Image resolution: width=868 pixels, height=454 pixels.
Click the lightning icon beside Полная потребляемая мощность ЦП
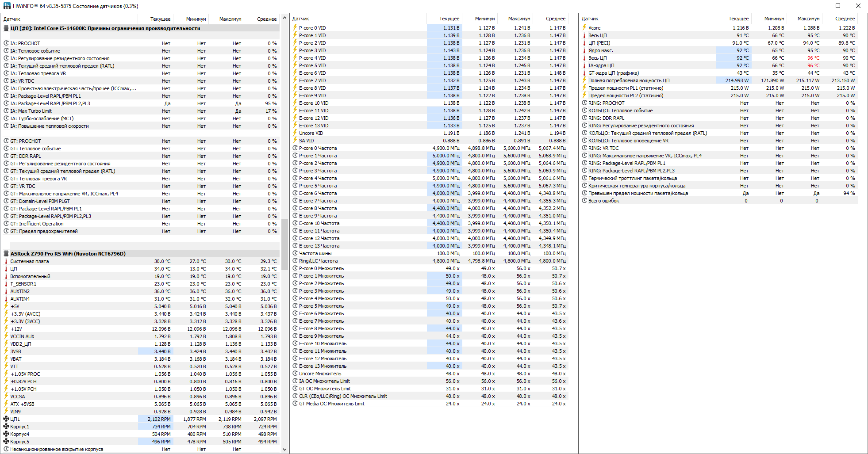pos(584,80)
